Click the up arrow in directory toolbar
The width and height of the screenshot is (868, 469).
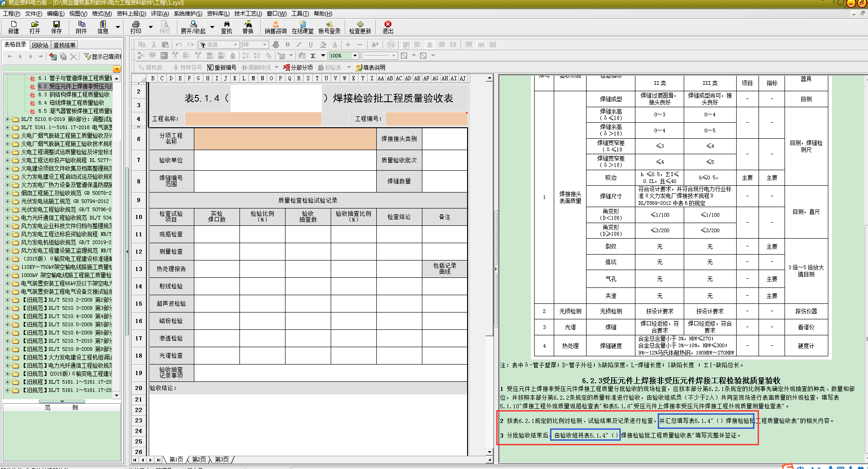20,57
